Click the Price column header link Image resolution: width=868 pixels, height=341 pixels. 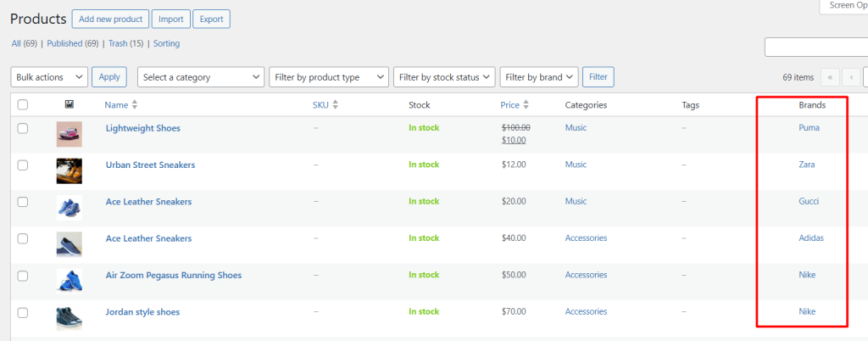point(509,104)
